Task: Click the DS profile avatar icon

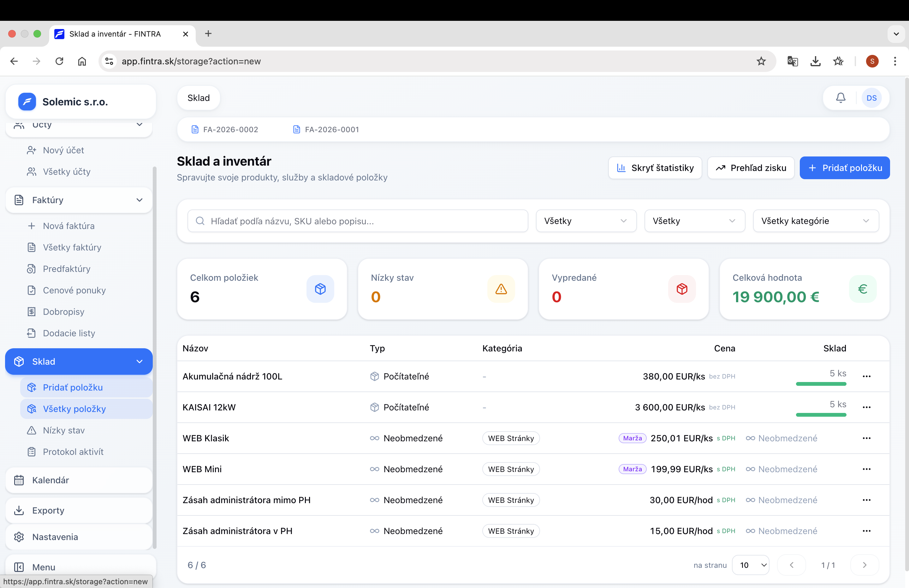Action: point(872,98)
